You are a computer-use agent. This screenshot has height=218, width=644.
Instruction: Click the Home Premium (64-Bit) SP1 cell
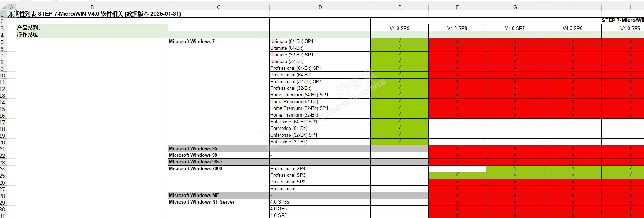pos(320,95)
